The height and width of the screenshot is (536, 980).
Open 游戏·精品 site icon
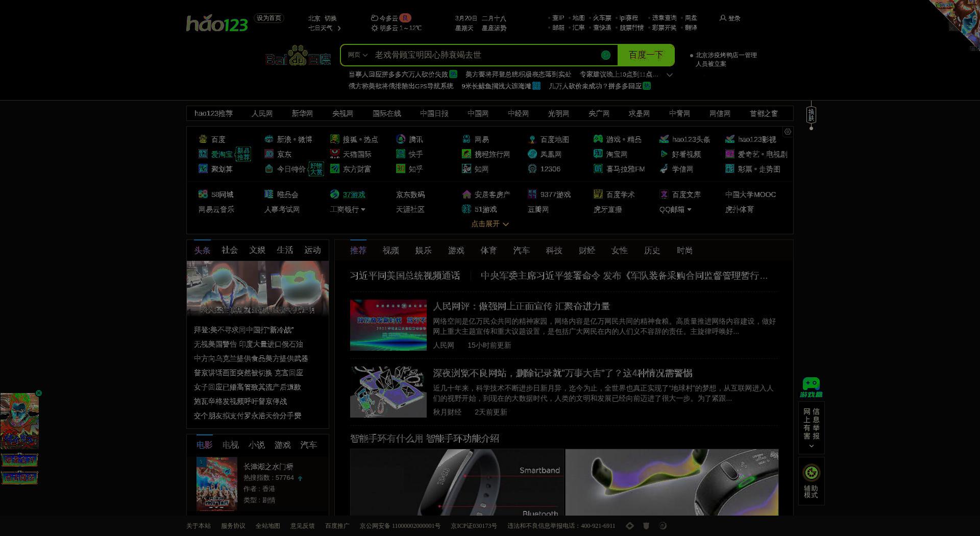(x=598, y=139)
